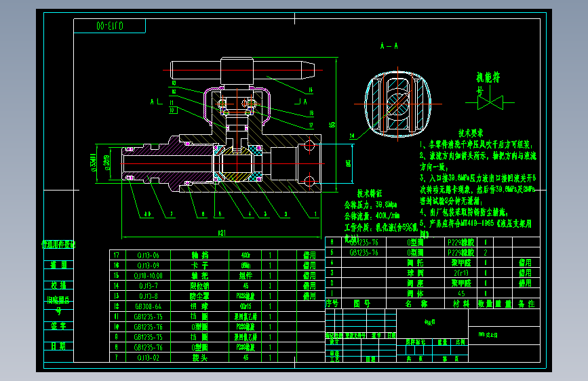Click the QJ10-10.00 drawing number
Screen dimensions: 588x381
148,276
